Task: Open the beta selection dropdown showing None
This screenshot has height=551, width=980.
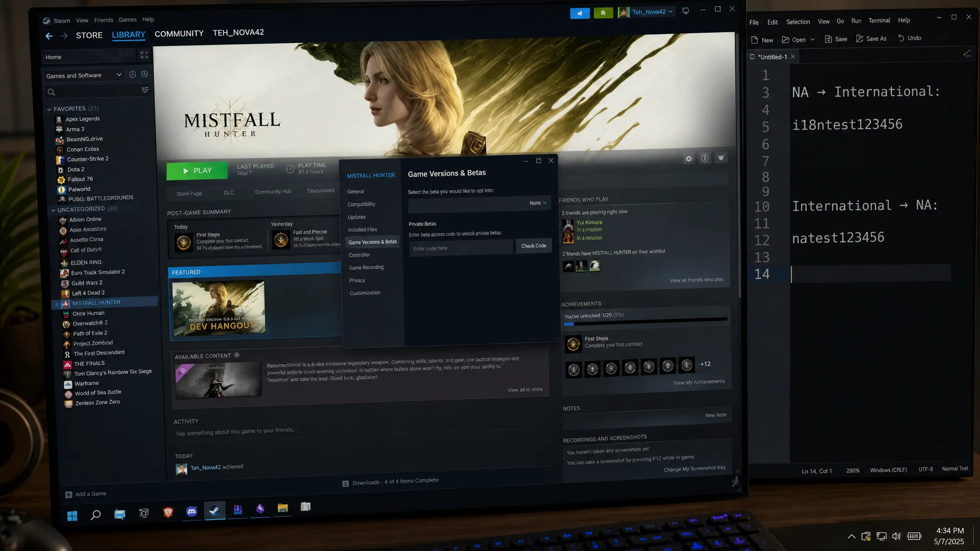Action: click(x=479, y=204)
